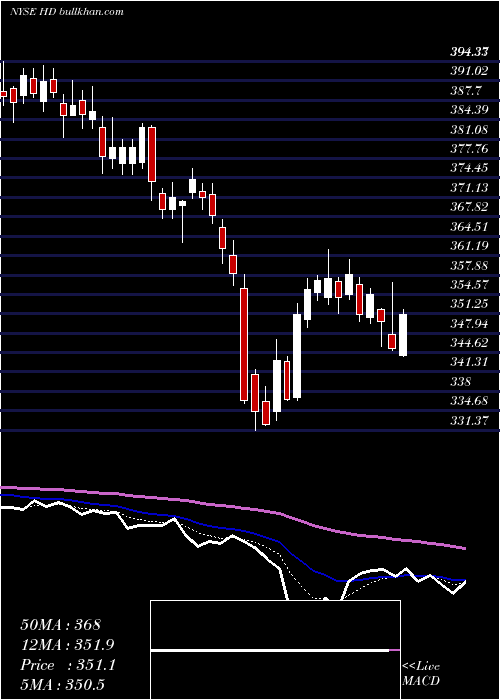The image size is (500, 700).
Task: Click the 5MA : 350.5 readout
Action: [x=62, y=685]
